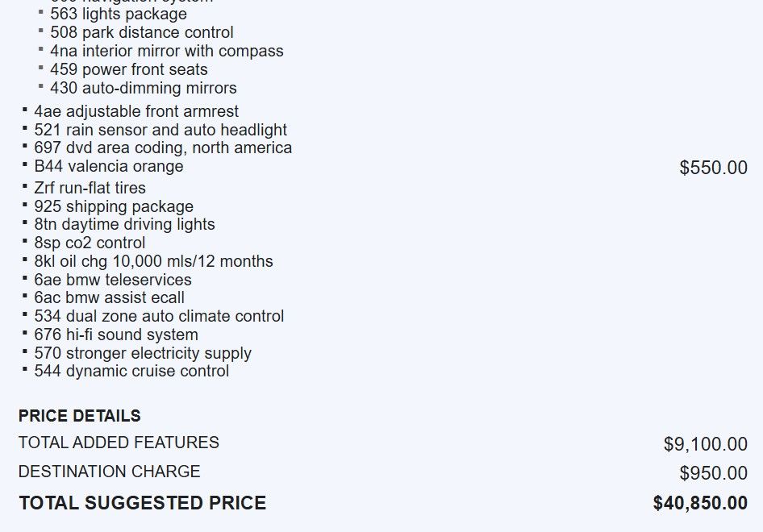Click 521 rain sensor and auto headlight
The width and height of the screenshot is (763, 532).
click(x=160, y=130)
